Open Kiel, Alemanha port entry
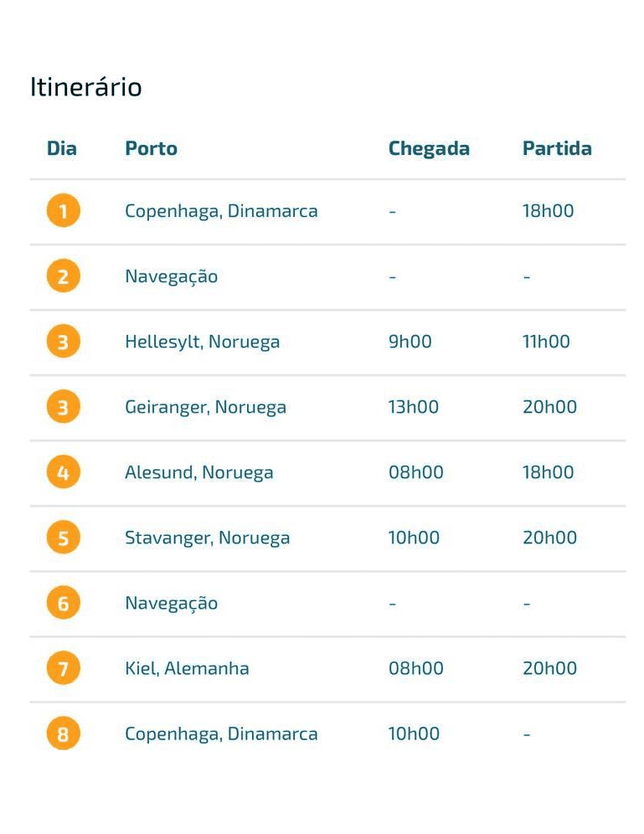The width and height of the screenshot is (644, 834). (x=187, y=668)
